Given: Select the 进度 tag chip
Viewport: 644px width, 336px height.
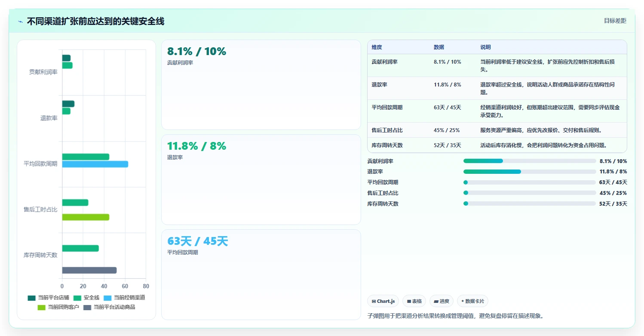Looking at the screenshot, I should (442, 301).
